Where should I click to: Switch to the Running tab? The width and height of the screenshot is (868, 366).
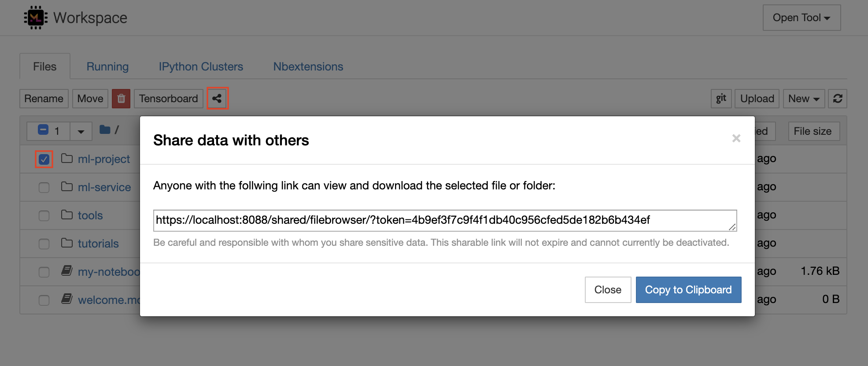click(x=107, y=67)
